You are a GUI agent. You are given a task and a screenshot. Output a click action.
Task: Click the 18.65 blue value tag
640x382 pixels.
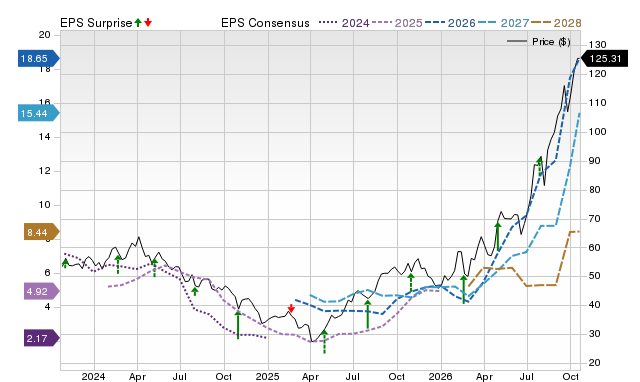(39, 58)
